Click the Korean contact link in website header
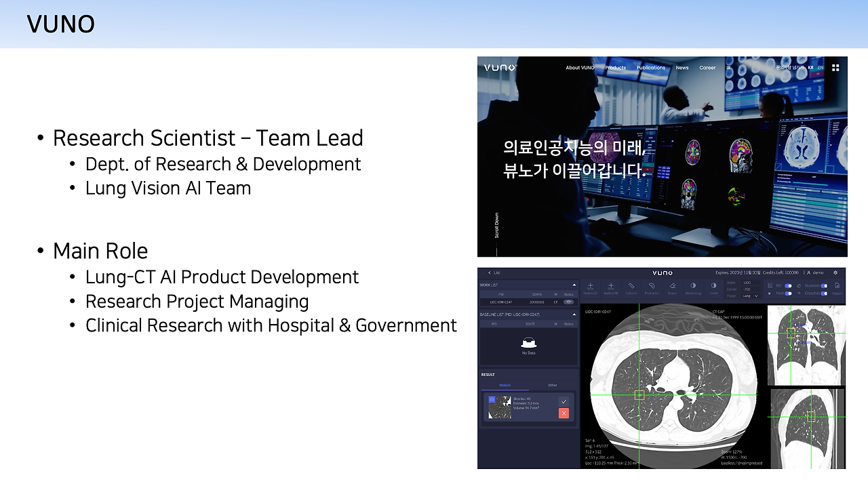The image size is (868, 488). (790, 68)
